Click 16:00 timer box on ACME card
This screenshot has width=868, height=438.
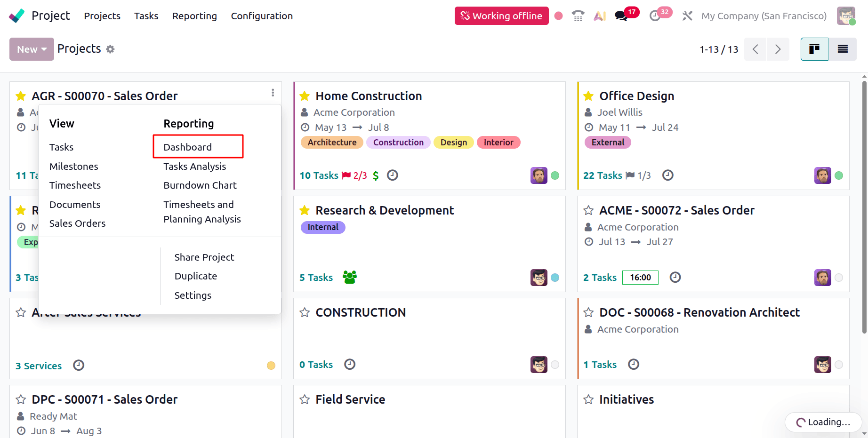641,278
